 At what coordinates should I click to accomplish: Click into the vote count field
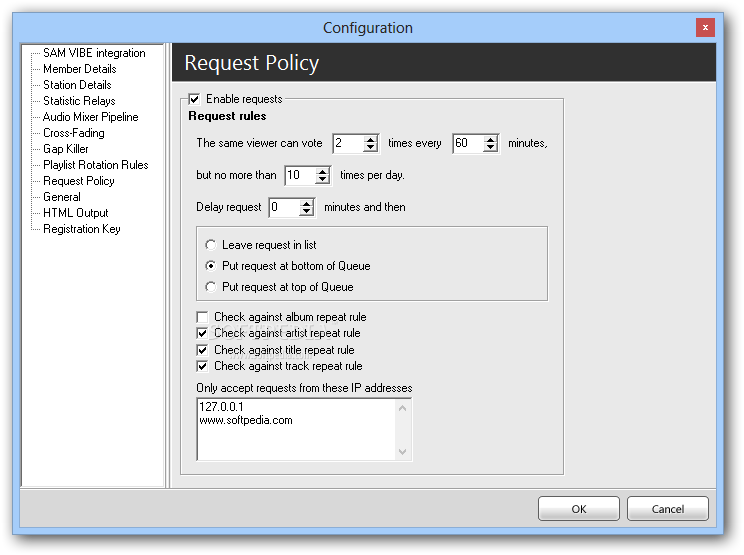point(348,143)
